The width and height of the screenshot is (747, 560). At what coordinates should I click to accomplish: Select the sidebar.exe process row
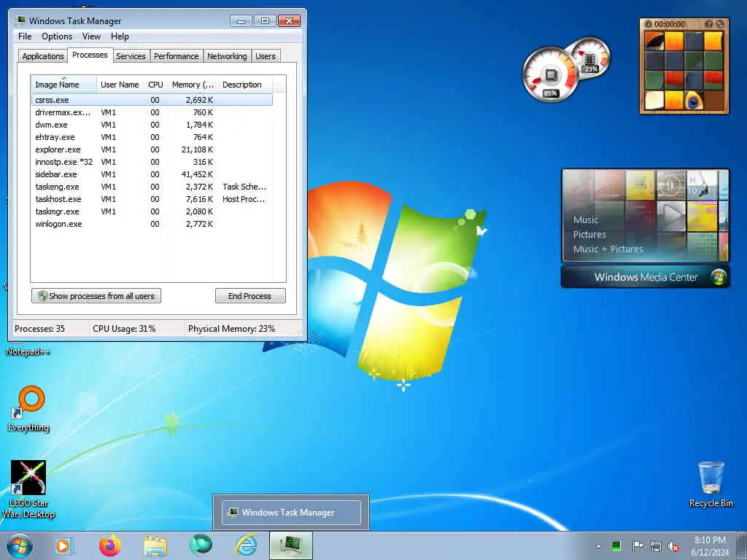coord(152,174)
